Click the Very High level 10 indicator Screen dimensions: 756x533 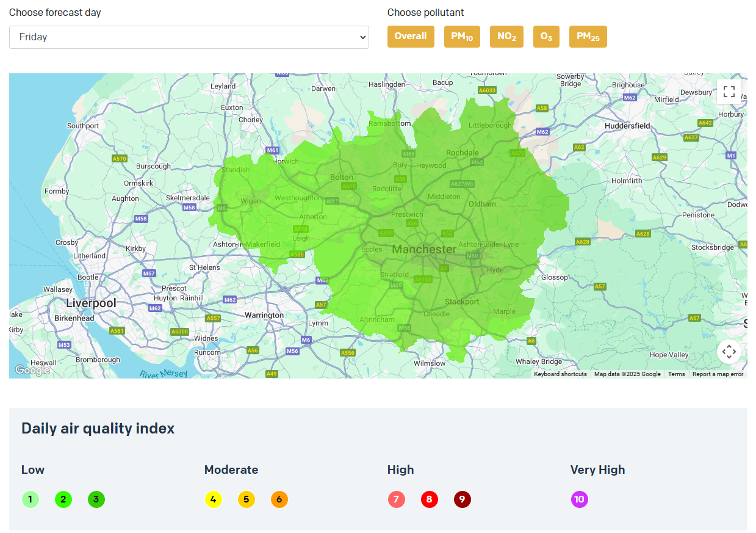(579, 499)
